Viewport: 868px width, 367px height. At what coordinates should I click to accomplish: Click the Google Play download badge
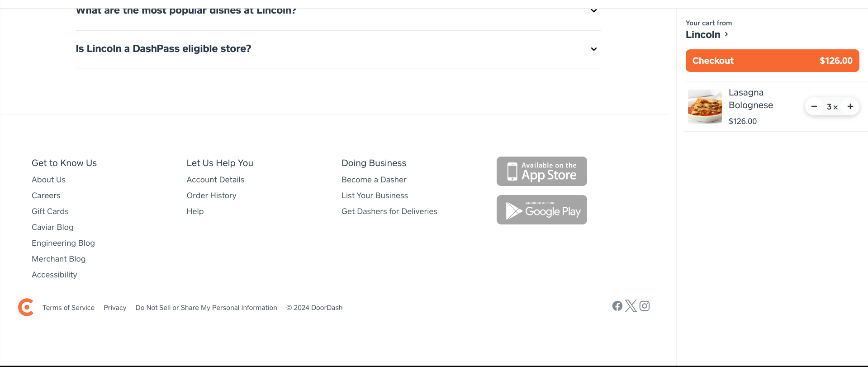[541, 210]
